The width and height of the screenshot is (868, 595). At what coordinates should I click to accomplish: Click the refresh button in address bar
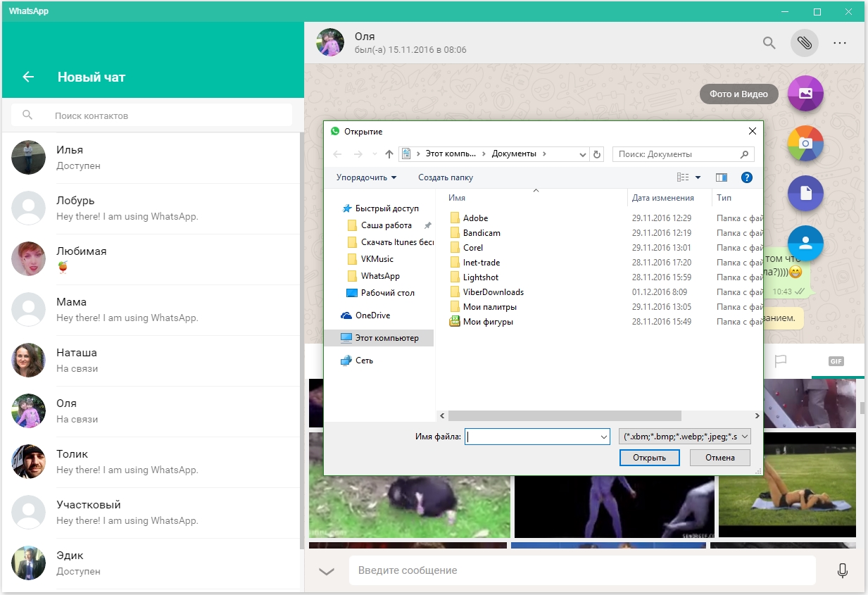coord(598,154)
